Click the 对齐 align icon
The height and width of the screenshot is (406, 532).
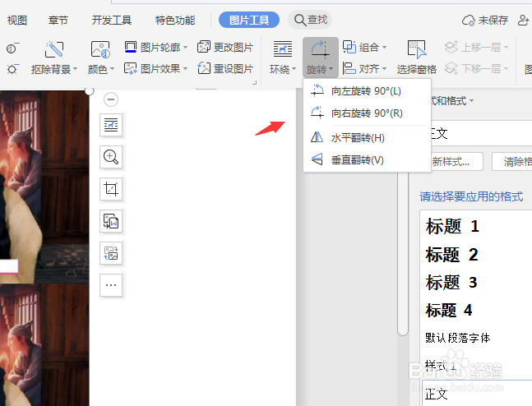349,68
